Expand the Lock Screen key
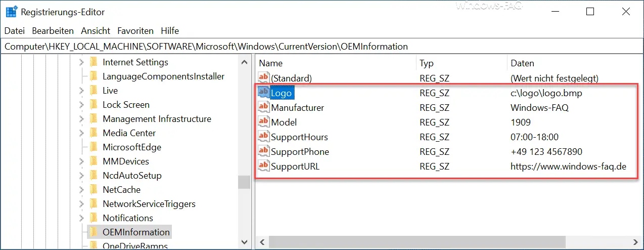 pos(82,105)
